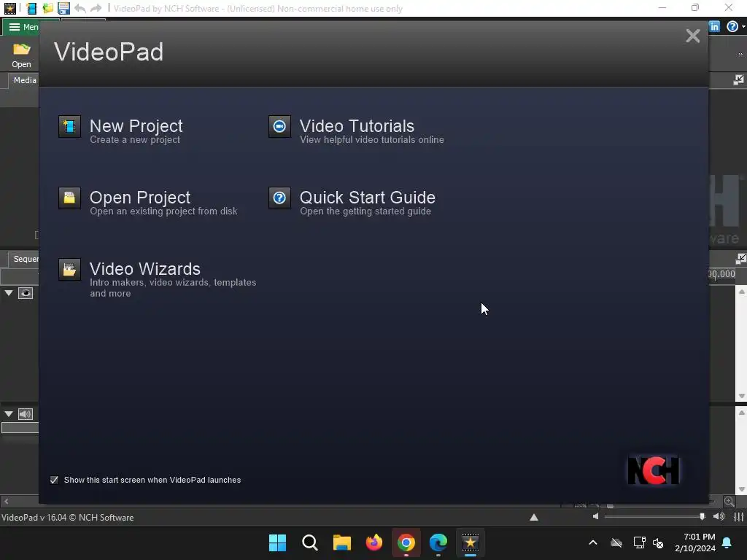
Task: Close the VideoPad start screen dialog
Action: click(693, 36)
